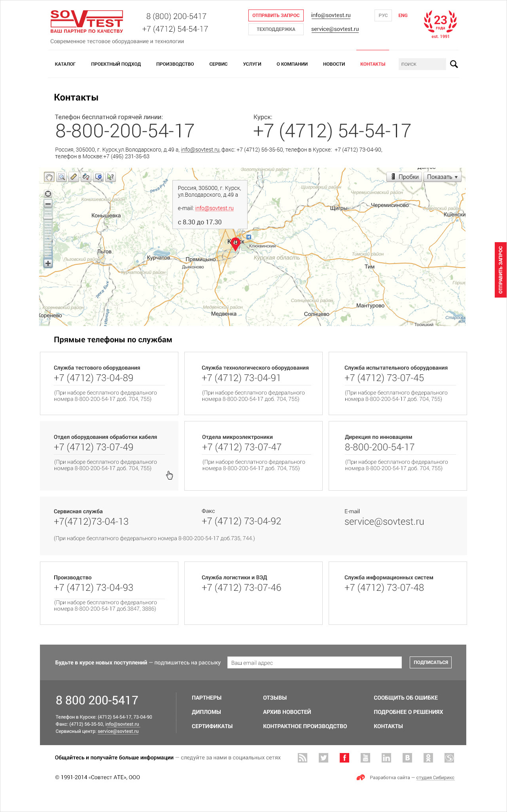507x812 pixels.
Task: Click the map geolocation target icon
Action: tap(48, 194)
